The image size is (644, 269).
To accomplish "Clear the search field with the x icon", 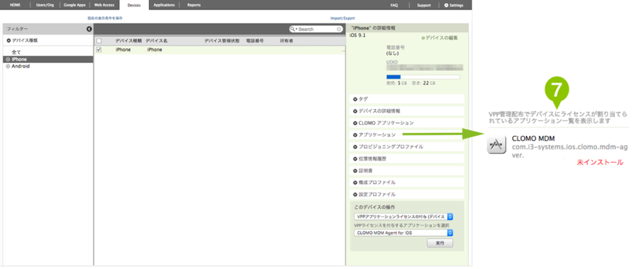I will click(x=339, y=29).
